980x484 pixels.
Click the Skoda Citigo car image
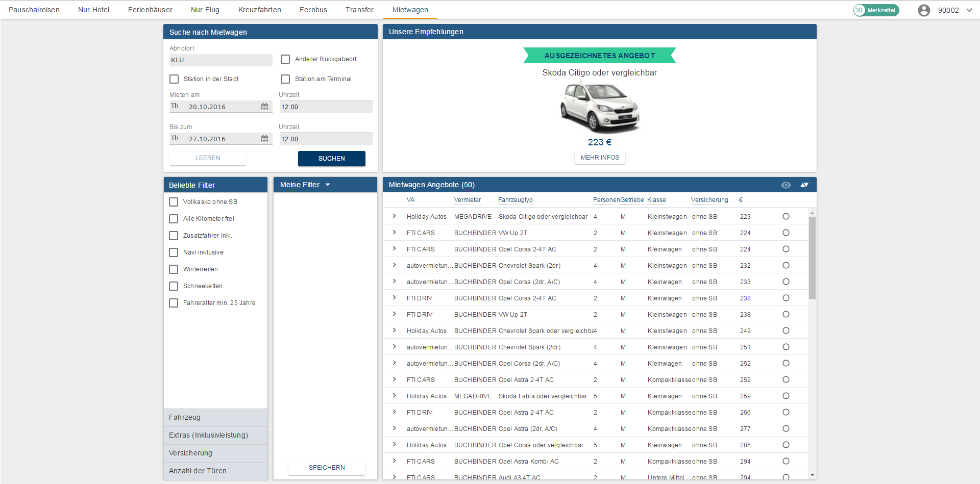(x=599, y=108)
